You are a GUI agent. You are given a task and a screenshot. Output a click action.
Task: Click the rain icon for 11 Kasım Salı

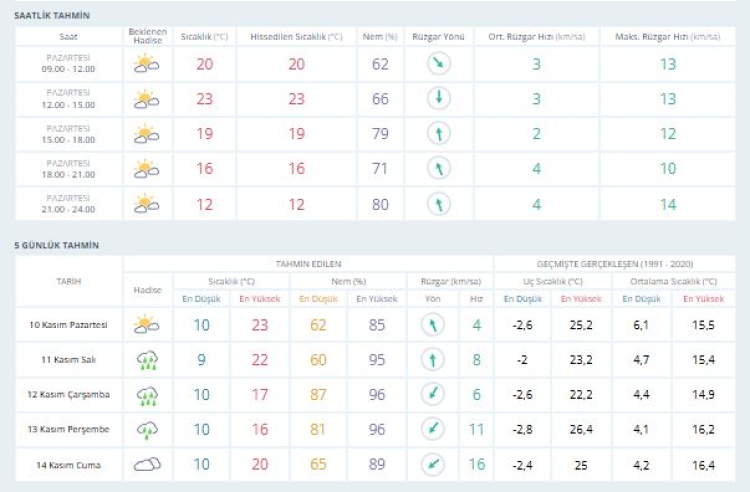[147, 359]
